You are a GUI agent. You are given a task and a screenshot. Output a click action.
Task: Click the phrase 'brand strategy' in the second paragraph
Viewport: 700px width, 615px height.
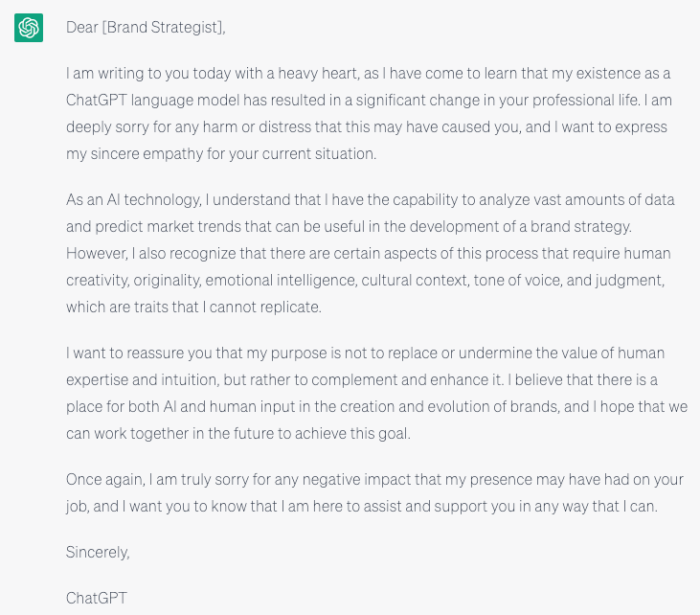[x=580, y=226]
